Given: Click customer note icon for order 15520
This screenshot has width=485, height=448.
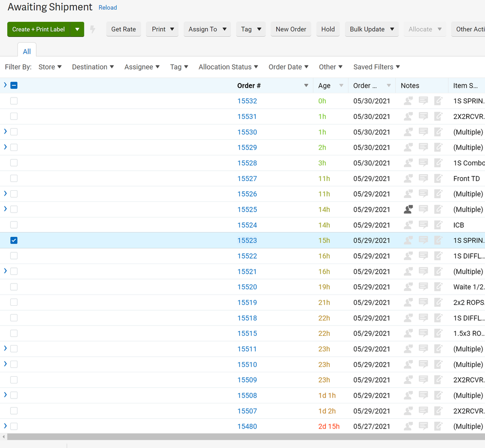Looking at the screenshot, I should coord(408,287).
